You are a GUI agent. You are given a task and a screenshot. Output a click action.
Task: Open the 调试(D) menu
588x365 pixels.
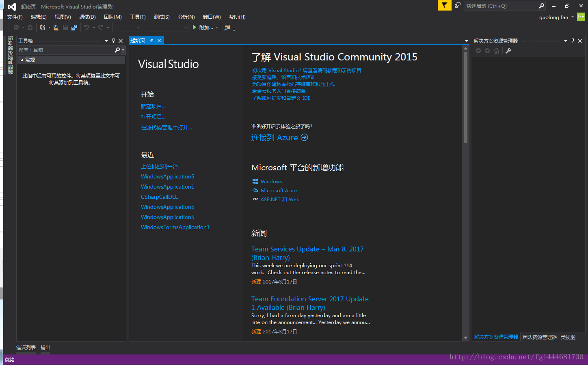(x=87, y=17)
